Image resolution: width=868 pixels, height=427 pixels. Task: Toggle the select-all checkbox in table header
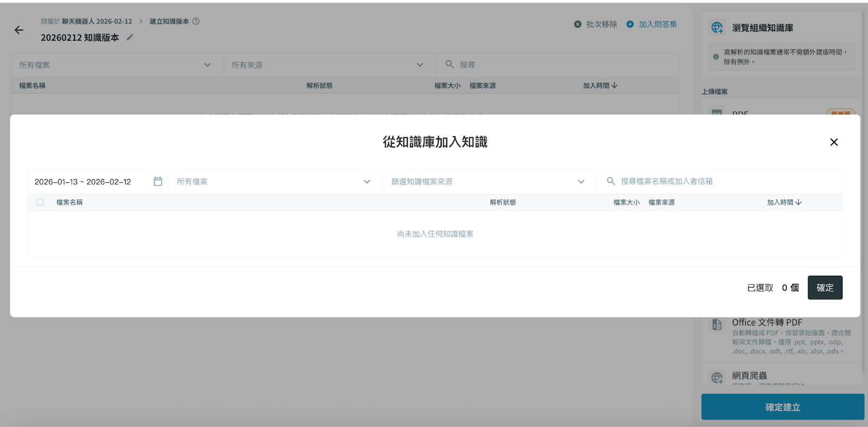pyautogui.click(x=40, y=202)
